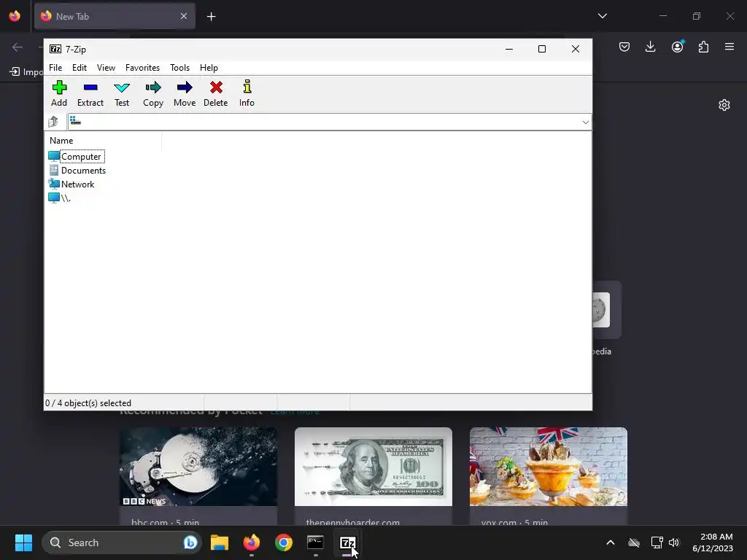
Task: Click the taskbar Search box
Action: (122, 542)
